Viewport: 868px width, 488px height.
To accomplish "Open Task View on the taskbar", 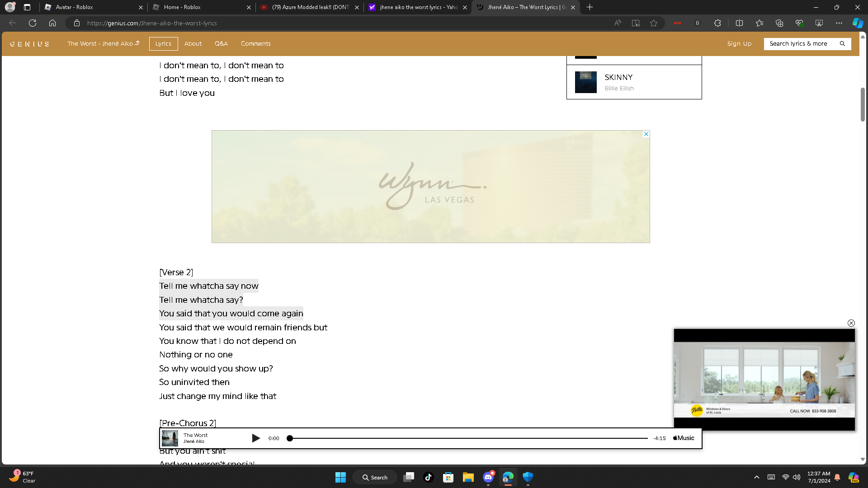I will tap(409, 477).
